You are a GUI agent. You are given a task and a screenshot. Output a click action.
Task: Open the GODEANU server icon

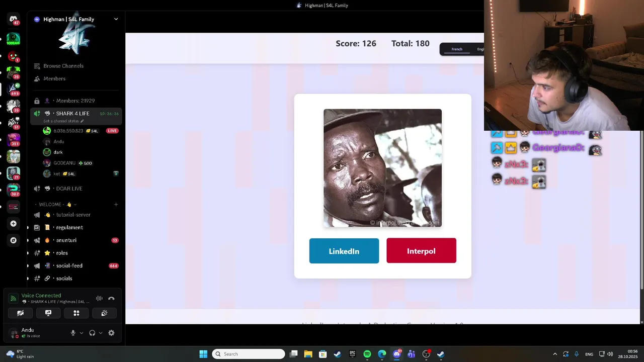(x=14, y=39)
